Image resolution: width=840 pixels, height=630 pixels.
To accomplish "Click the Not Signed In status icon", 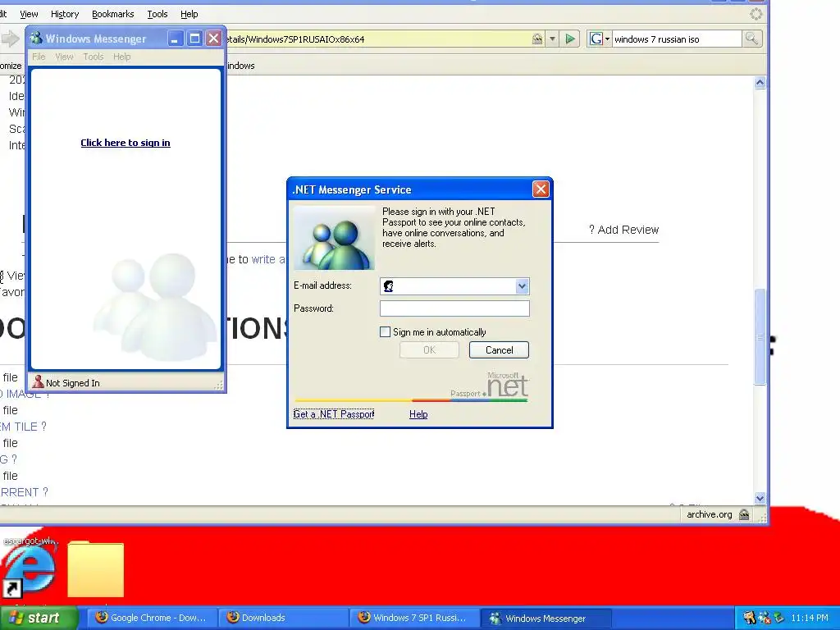I will (x=38, y=382).
